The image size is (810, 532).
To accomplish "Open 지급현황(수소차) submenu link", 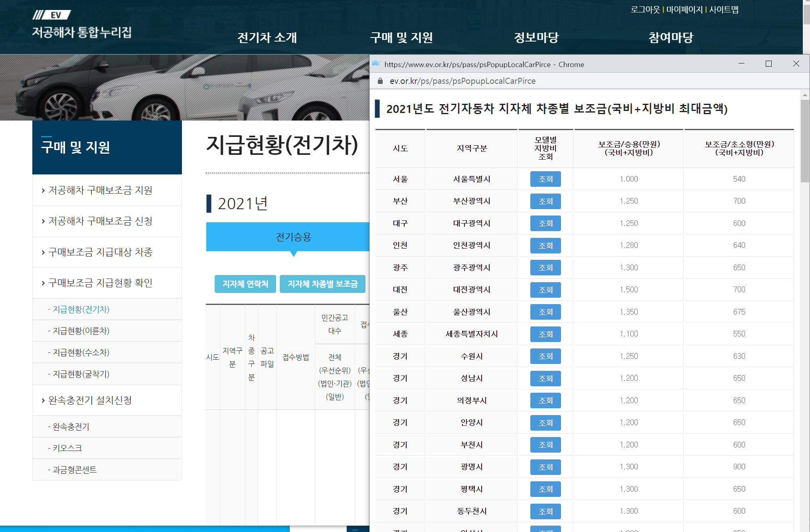I will pyautogui.click(x=81, y=352).
